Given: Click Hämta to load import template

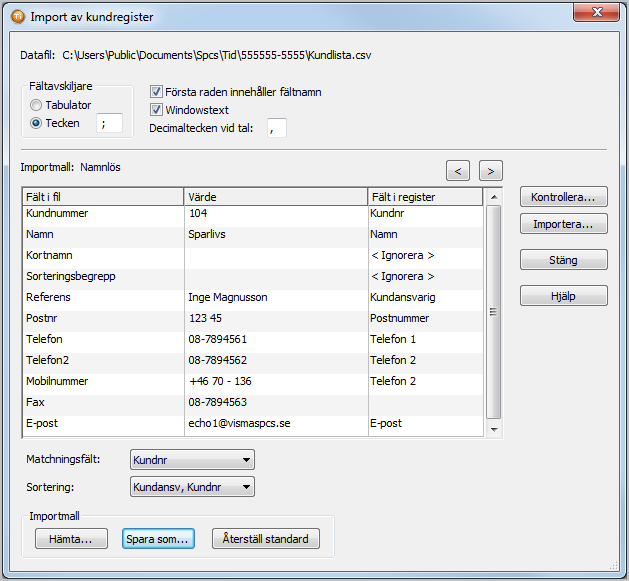Looking at the screenshot, I should pyautogui.click(x=71, y=539).
